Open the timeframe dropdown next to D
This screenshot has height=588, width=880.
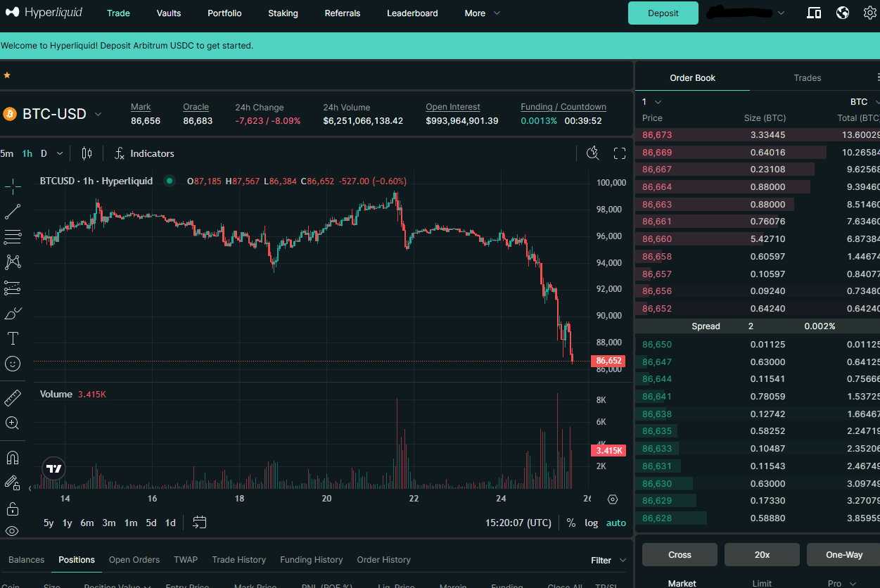pyautogui.click(x=60, y=153)
